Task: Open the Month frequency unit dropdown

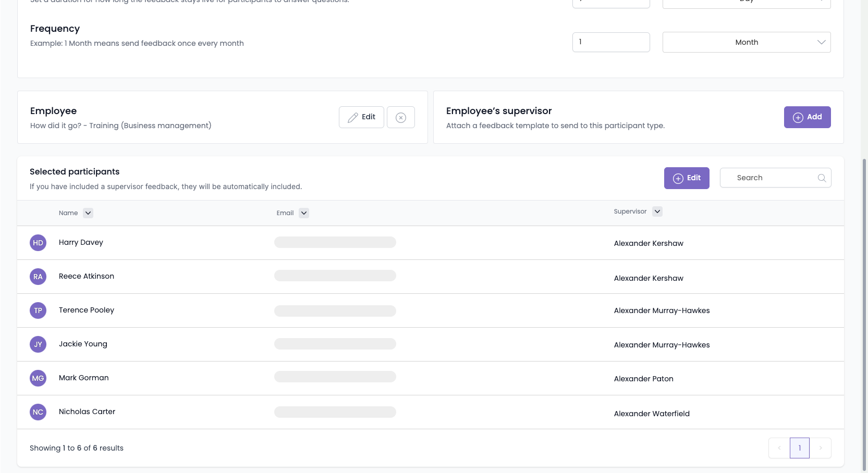Action: pos(747,42)
